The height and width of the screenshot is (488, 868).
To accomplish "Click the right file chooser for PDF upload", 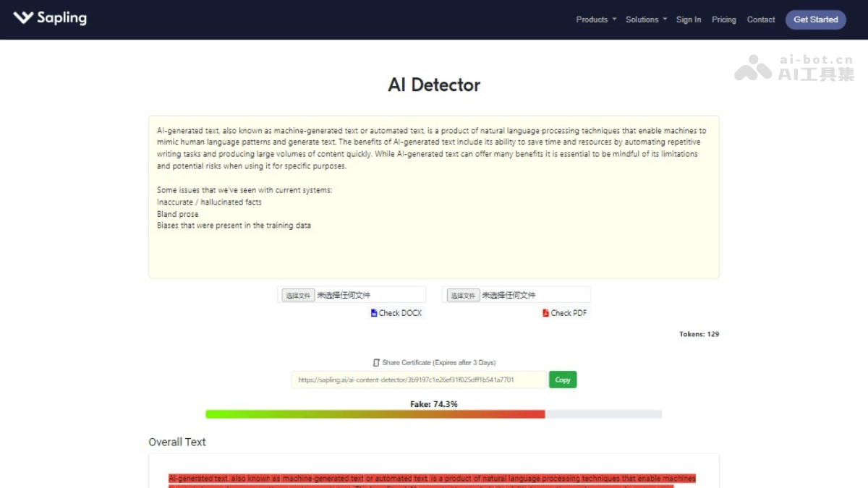I will pos(461,294).
